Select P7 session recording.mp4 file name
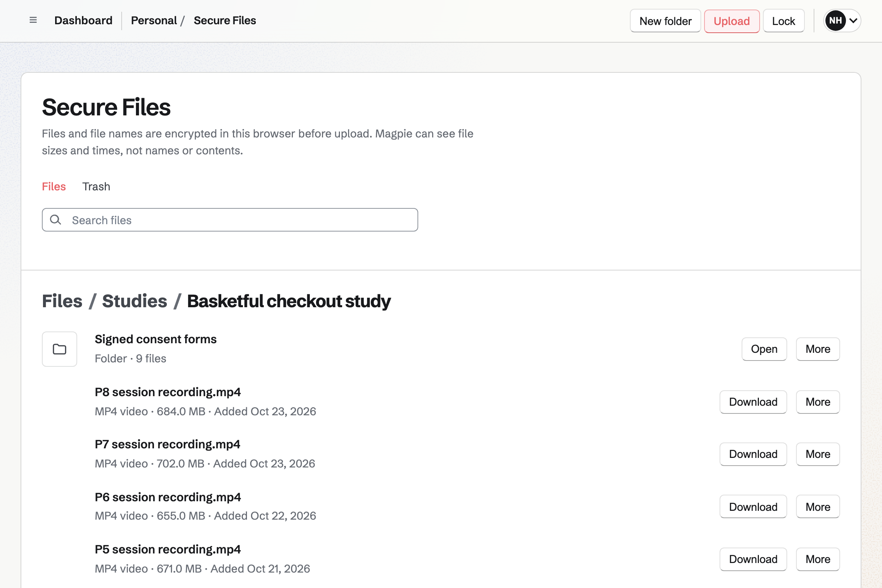This screenshot has width=882, height=588. click(167, 444)
